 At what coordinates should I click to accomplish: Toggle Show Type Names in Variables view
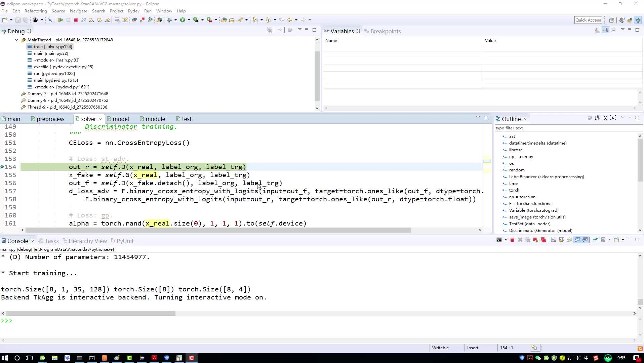coord(597,30)
